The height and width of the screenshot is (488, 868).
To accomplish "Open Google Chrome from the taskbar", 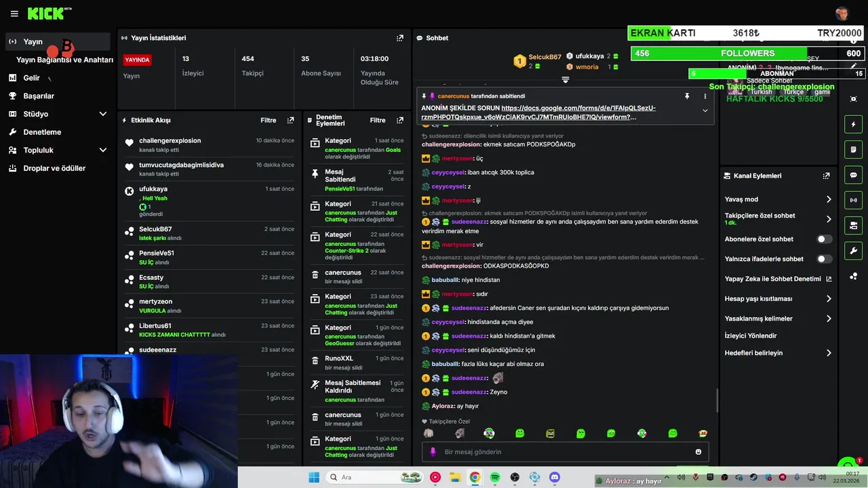I will (475, 477).
